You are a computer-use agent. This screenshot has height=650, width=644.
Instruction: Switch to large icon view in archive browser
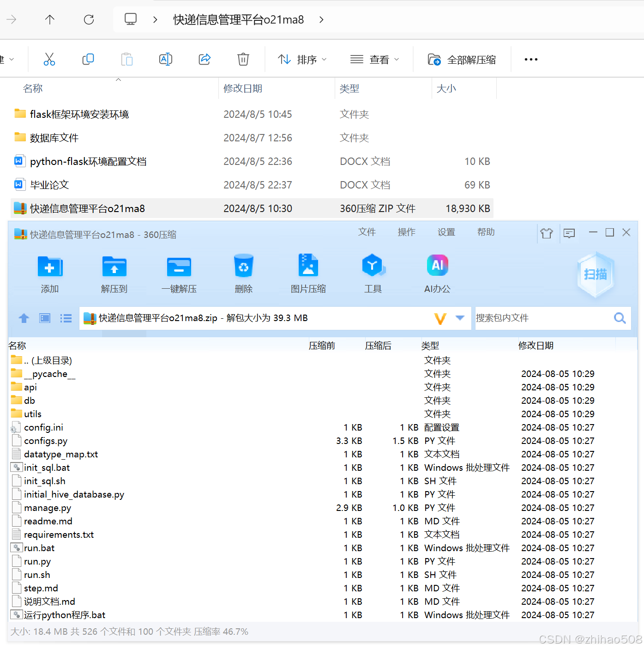click(x=44, y=318)
